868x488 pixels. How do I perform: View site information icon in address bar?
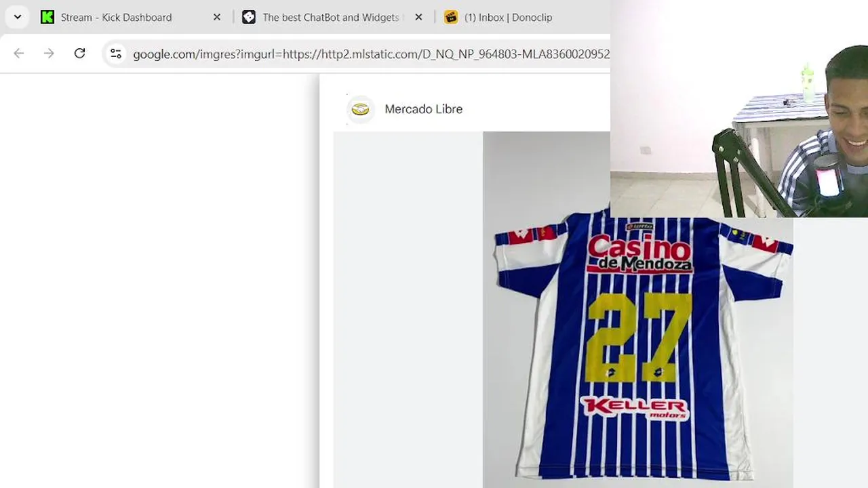pyautogui.click(x=116, y=54)
